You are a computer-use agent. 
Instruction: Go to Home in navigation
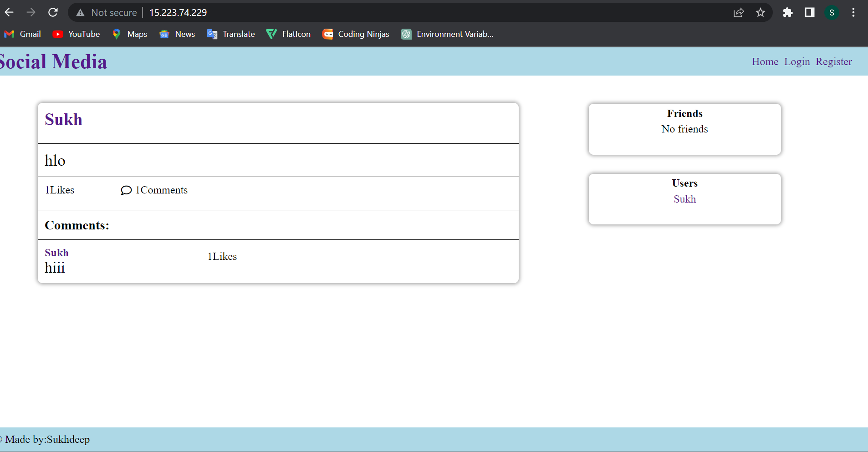(x=765, y=61)
